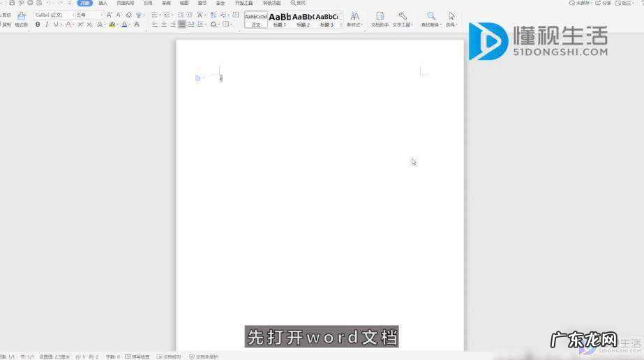
Task: Click the Developer Tools tab
Action: [244, 3]
